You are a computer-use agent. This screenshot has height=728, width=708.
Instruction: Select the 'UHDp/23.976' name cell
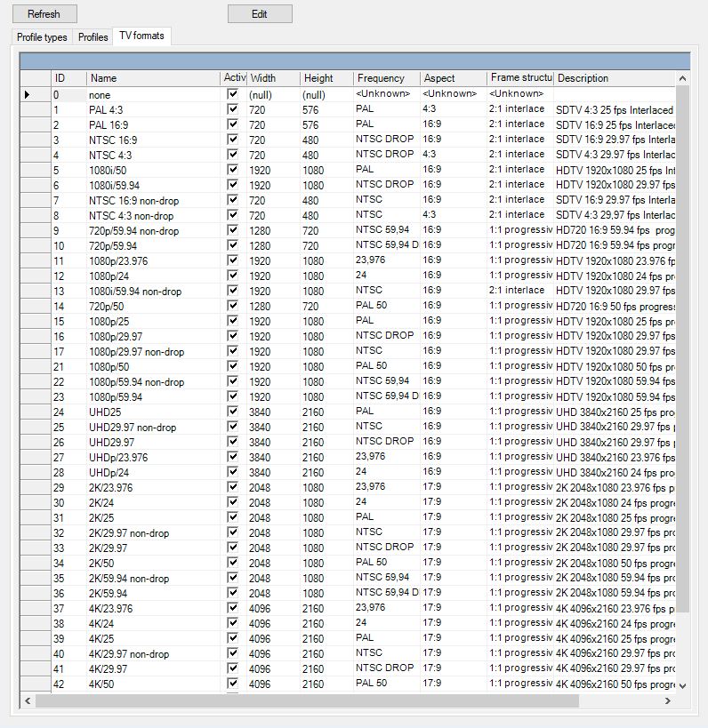[153, 457]
